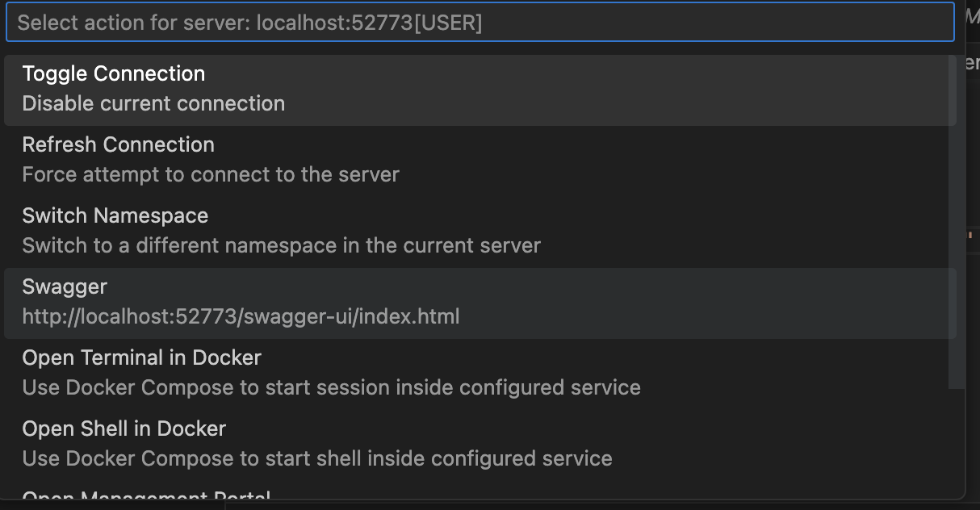Click the 'Swagger' title label
This screenshot has width=980, height=510.
(65, 286)
